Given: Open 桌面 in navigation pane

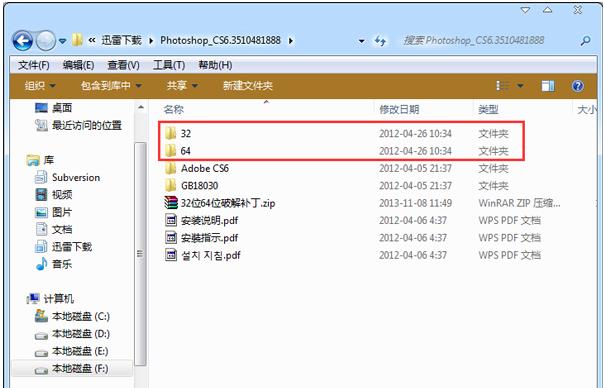Looking at the screenshot, I should (x=62, y=108).
